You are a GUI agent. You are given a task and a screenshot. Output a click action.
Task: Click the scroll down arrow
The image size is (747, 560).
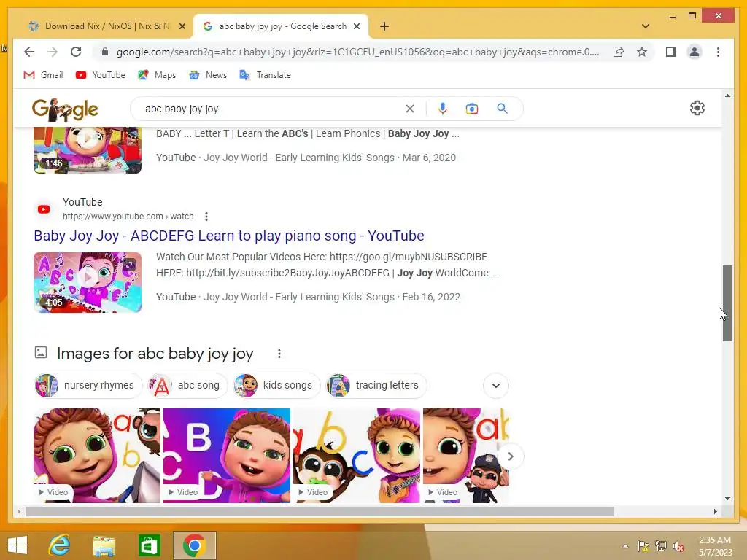tap(727, 499)
